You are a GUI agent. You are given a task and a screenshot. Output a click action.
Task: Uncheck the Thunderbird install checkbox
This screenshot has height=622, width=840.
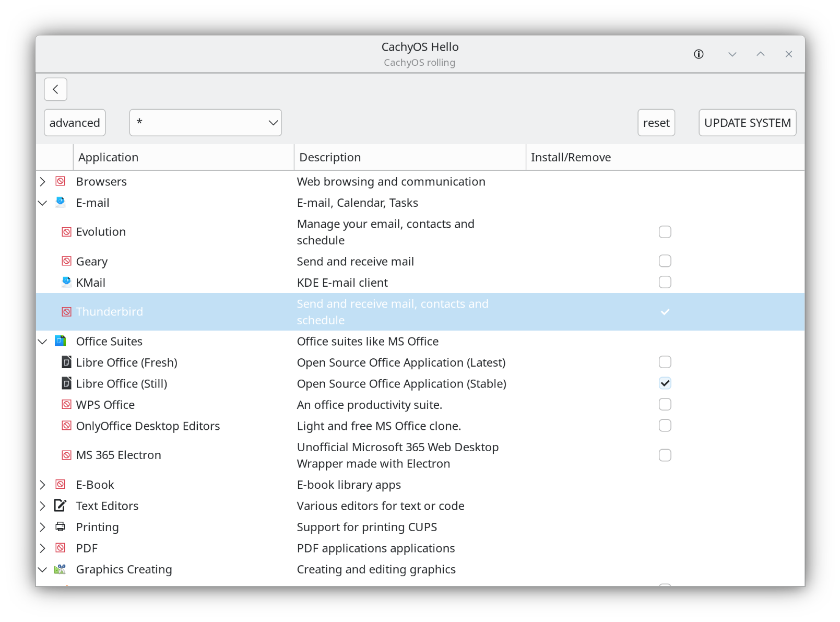(x=665, y=312)
